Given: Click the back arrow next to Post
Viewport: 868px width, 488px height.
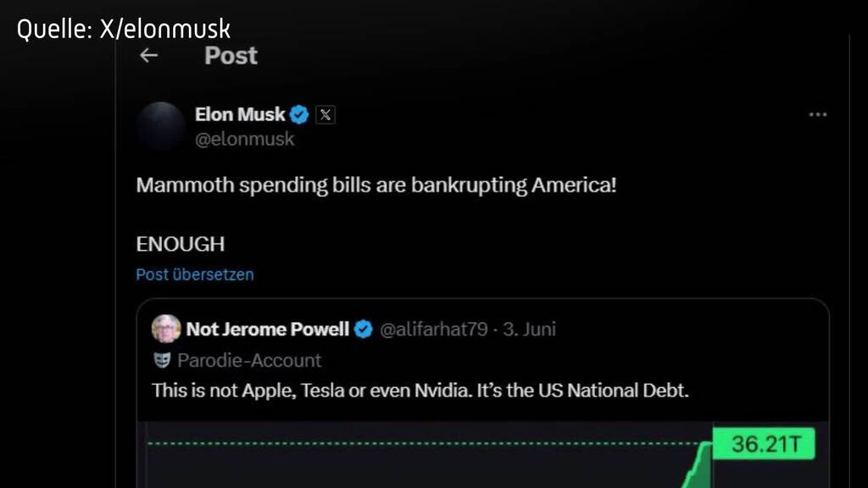Looking at the screenshot, I should tap(148, 55).
